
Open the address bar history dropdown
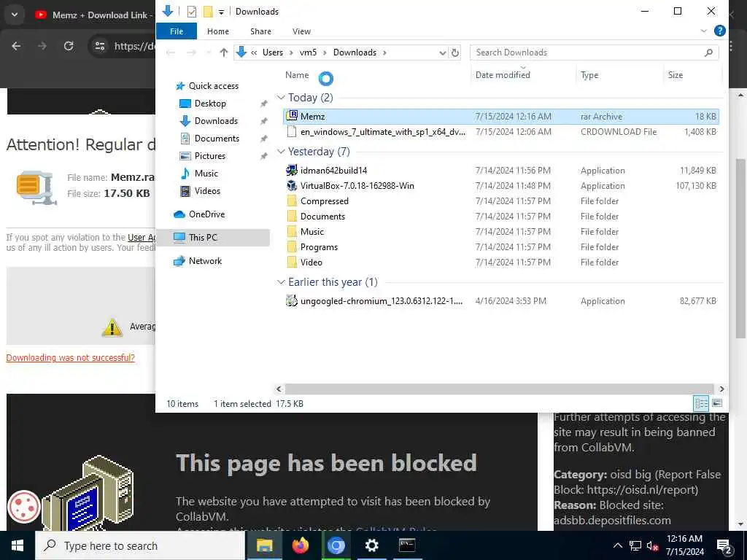click(443, 52)
